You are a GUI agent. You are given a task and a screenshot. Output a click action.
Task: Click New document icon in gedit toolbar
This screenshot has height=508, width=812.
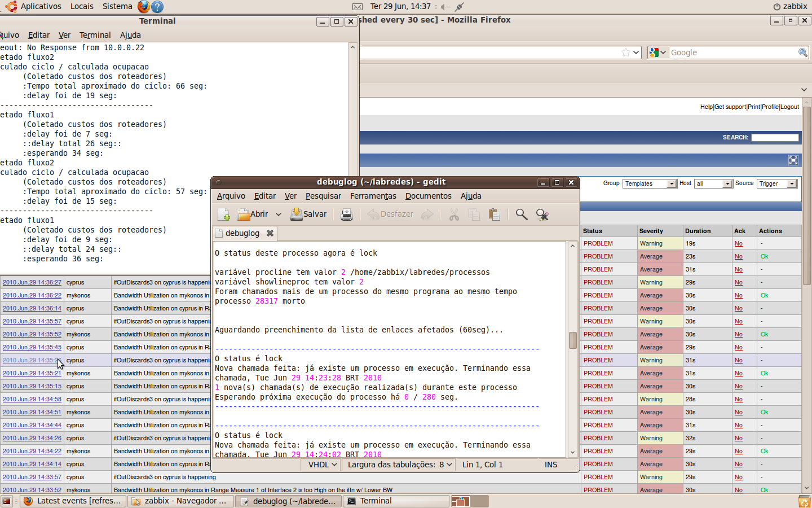click(x=224, y=214)
